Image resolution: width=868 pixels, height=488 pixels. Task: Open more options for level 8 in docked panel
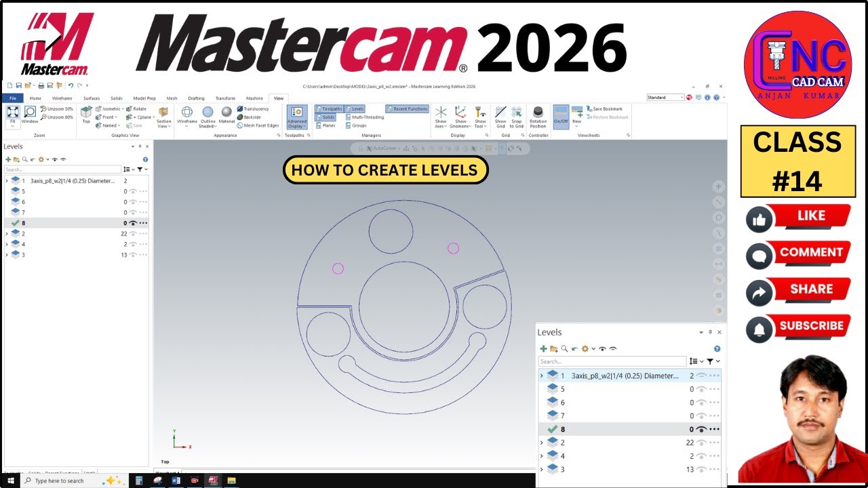coord(143,223)
